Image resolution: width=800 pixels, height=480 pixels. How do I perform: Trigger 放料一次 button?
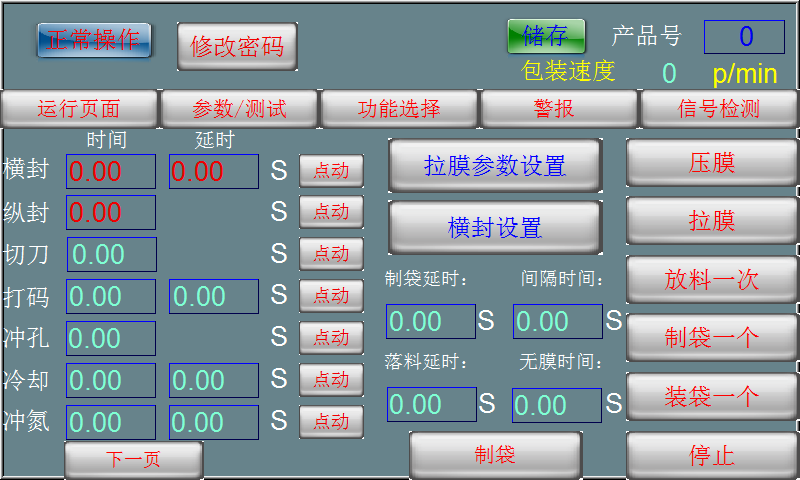[x=712, y=279]
